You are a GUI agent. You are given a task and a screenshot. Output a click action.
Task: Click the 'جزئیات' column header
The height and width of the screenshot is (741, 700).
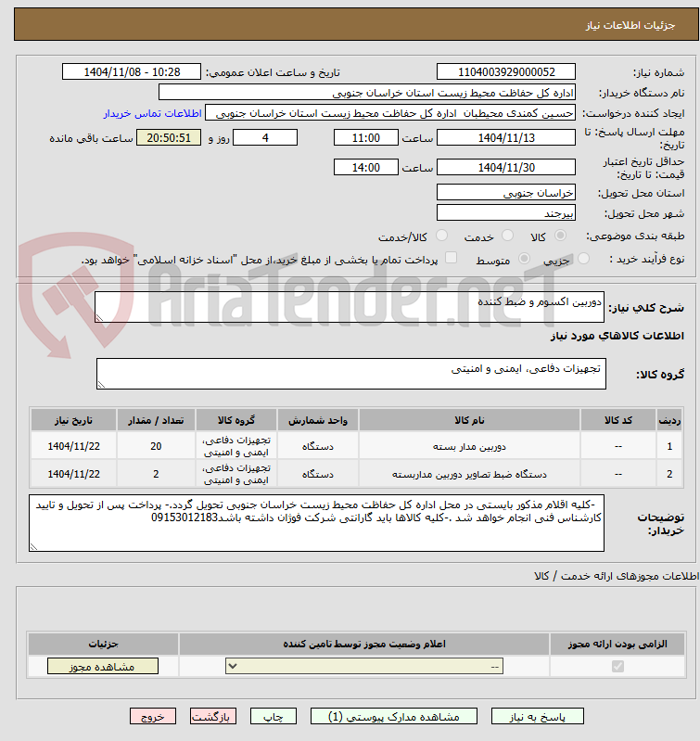[x=104, y=645]
